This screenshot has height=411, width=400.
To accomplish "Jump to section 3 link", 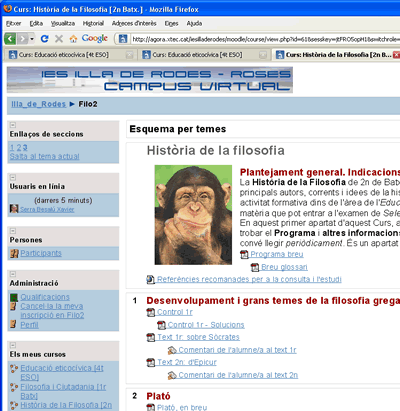I will (x=25, y=148).
